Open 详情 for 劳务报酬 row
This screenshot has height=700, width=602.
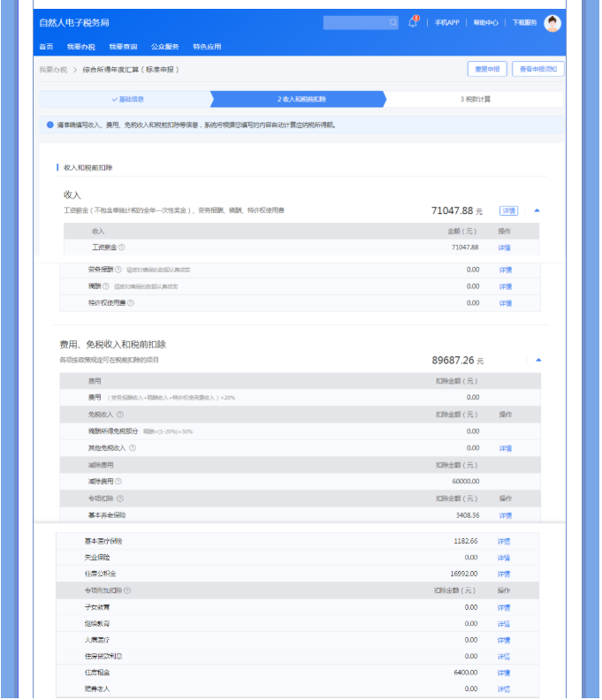(x=506, y=270)
